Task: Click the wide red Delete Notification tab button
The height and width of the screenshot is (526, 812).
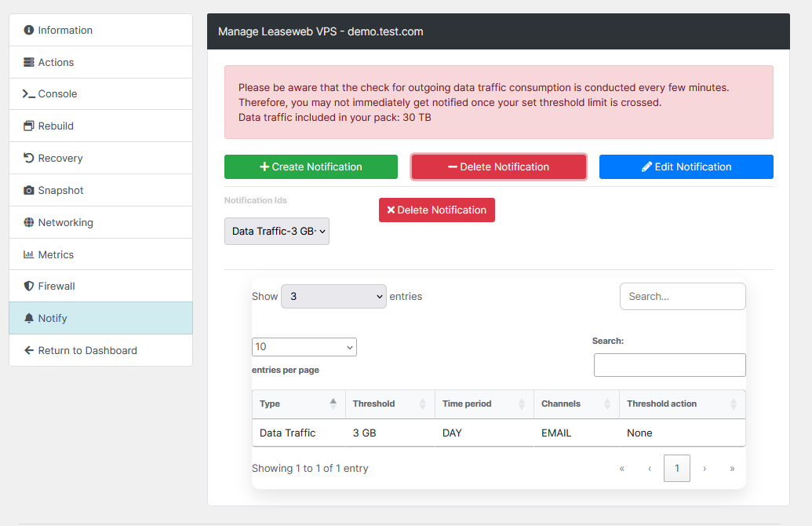Action: (499, 167)
